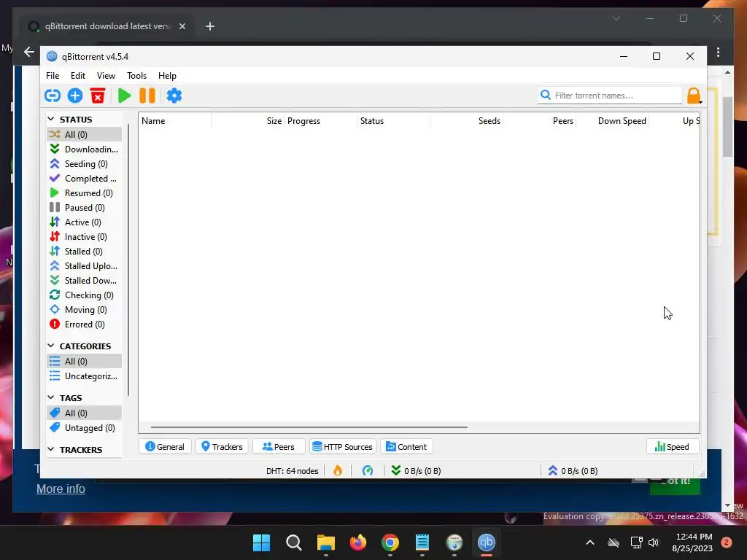
Task: Select the Stalled Uploading filter
Action: [x=85, y=266]
